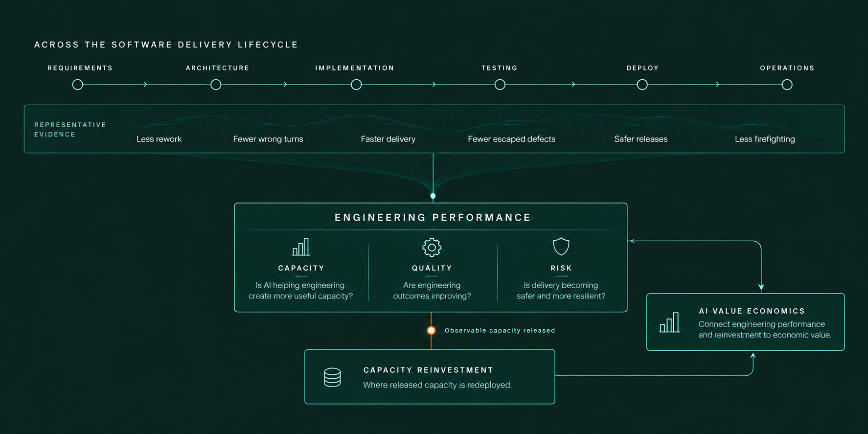Click the Capacity Reinvestment database icon

coord(332,377)
